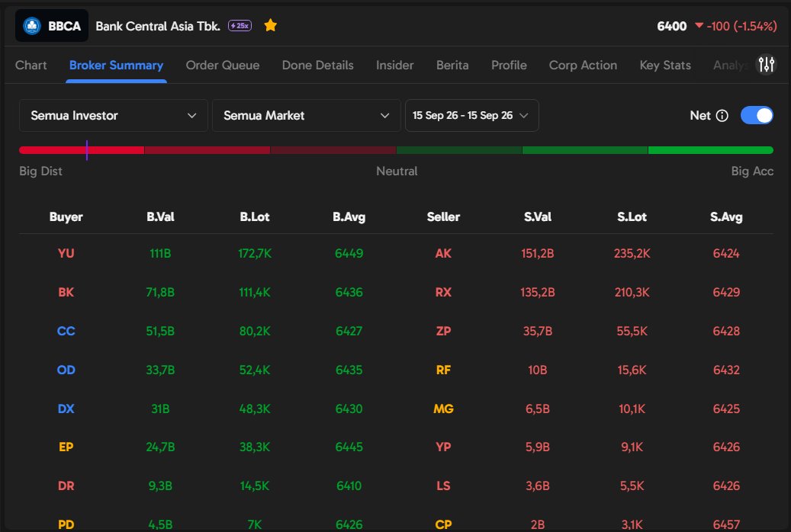Click the bright red Big Dist segment

click(81, 150)
